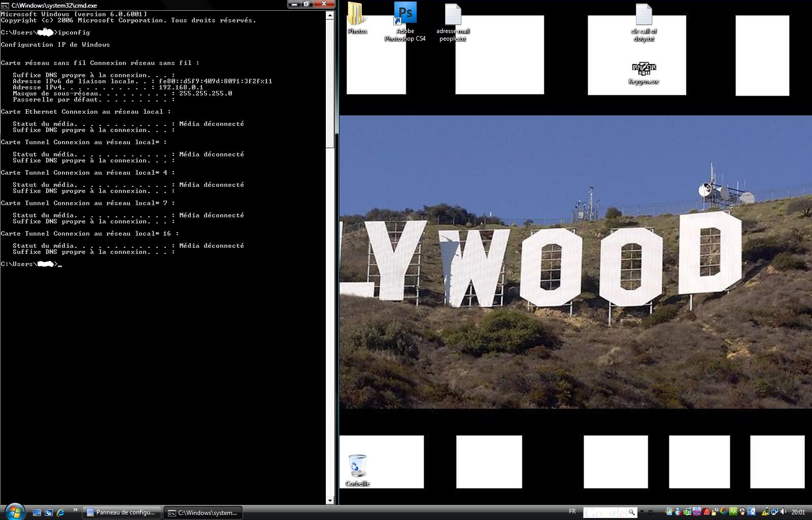The image size is (812, 520).
Task: Expand the Quick Launch overflow chevron
Action: click(76, 510)
